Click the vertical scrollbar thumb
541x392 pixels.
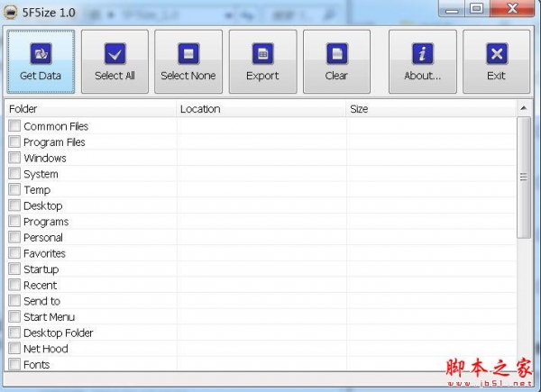coord(524,178)
